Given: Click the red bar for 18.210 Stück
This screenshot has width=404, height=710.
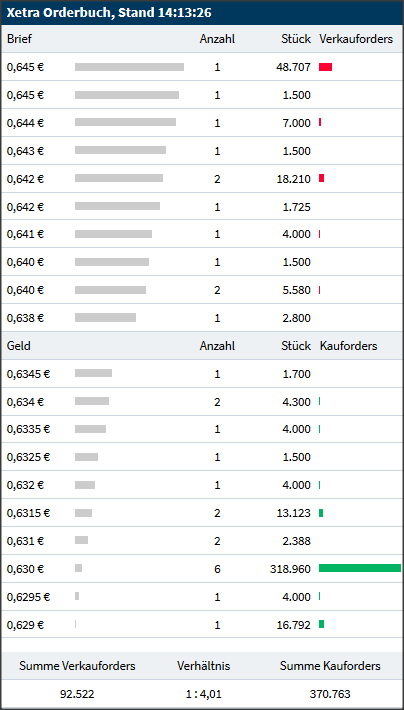Looking at the screenshot, I should [x=322, y=178].
